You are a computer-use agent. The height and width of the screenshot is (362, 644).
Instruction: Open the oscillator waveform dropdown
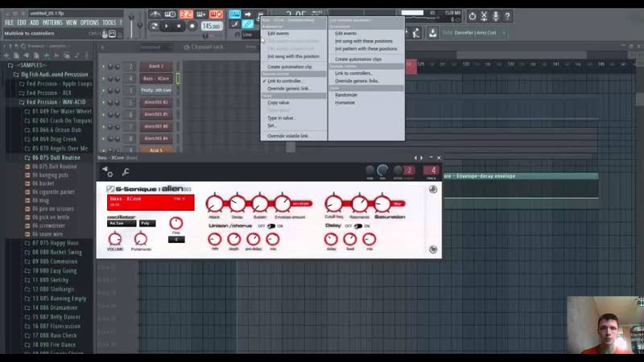click(122, 224)
